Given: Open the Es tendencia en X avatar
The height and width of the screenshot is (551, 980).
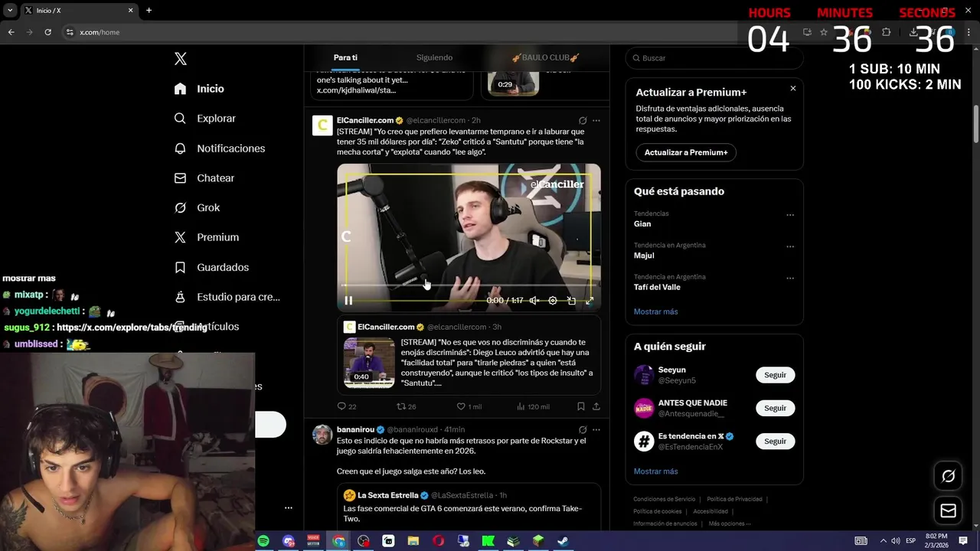Looking at the screenshot, I should click(644, 441).
